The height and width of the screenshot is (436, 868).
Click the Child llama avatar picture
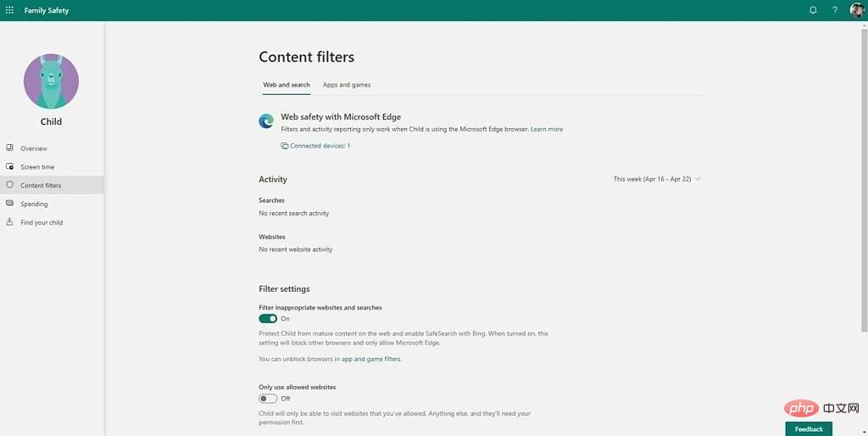pyautogui.click(x=51, y=81)
